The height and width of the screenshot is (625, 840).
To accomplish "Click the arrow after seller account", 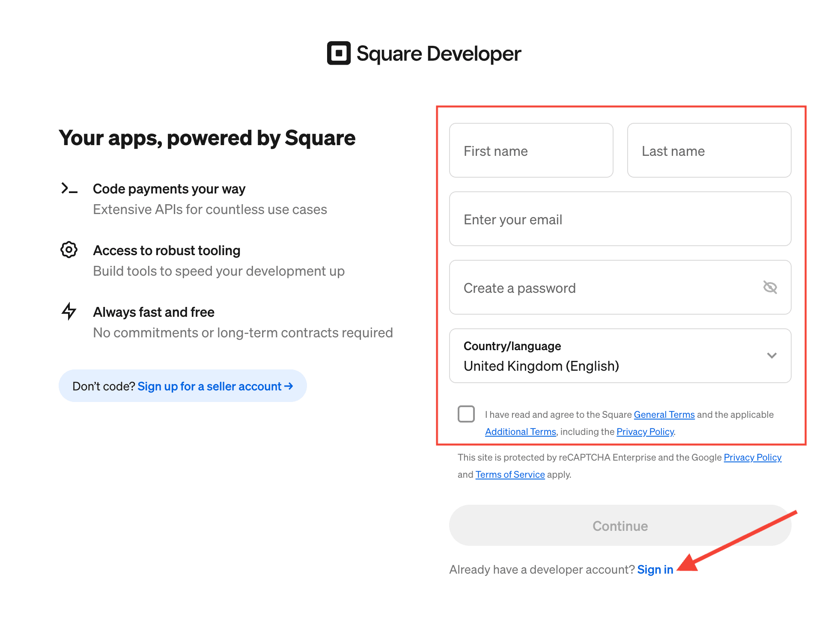I will pos(289,386).
